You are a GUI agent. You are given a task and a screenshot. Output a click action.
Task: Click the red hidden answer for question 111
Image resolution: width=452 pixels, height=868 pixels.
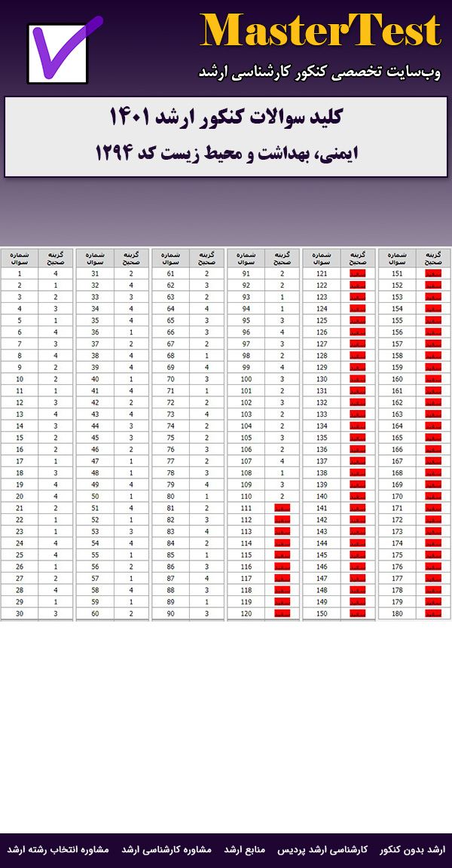coord(282,509)
